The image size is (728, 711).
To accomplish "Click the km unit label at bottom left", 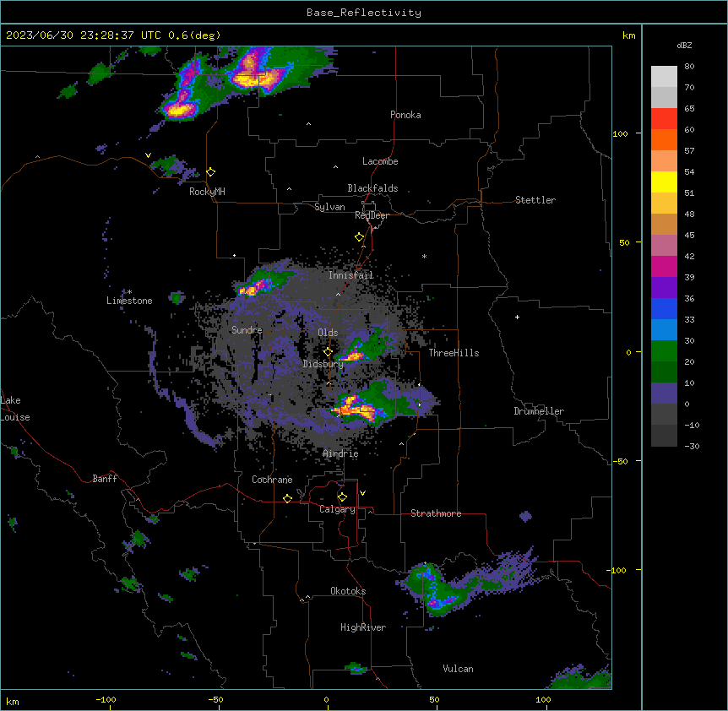I will pos(13,701).
